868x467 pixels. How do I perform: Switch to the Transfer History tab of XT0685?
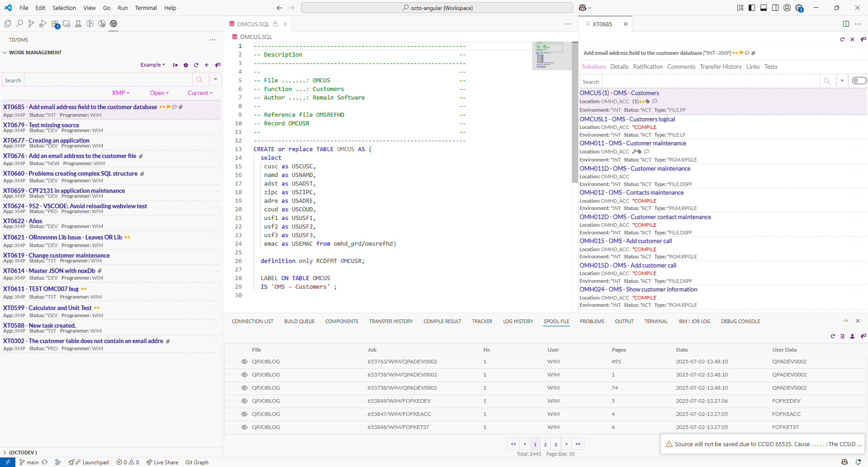click(721, 67)
